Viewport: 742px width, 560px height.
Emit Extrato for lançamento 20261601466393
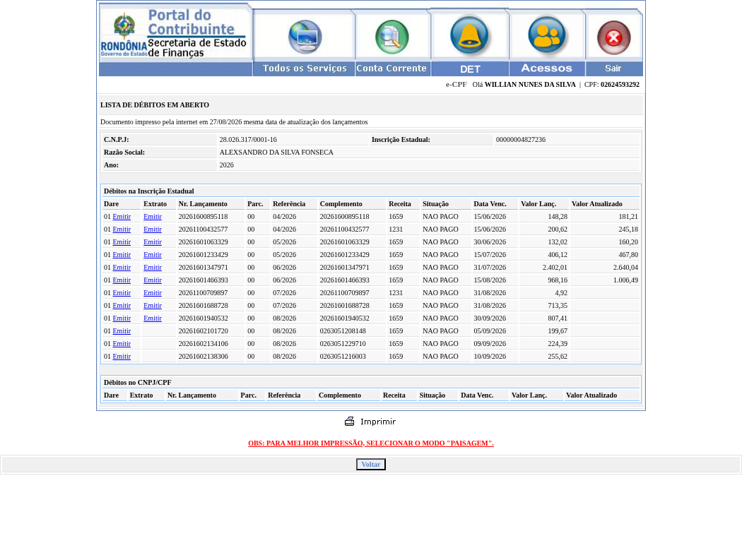[153, 280]
